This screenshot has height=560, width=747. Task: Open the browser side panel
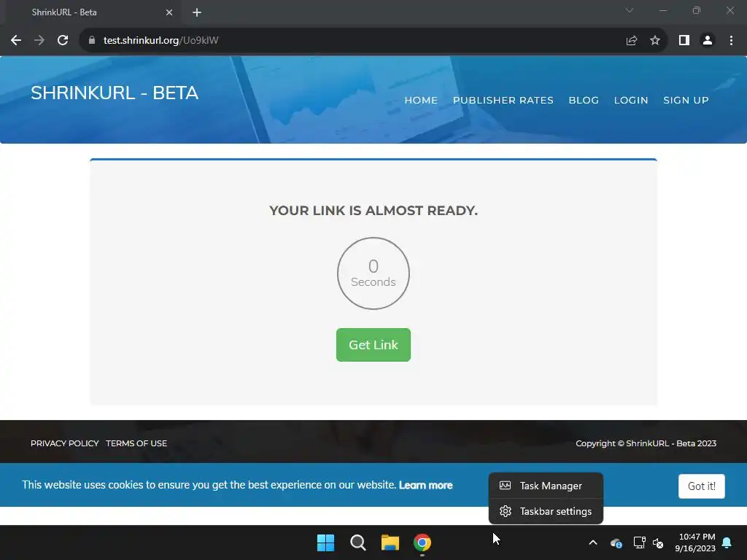tap(684, 41)
